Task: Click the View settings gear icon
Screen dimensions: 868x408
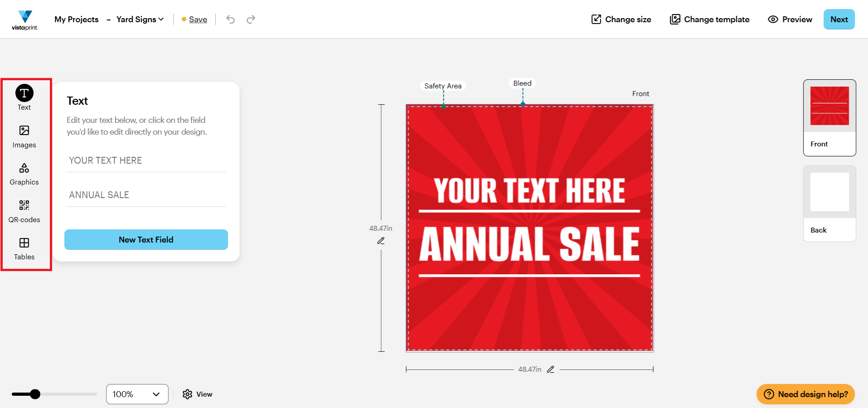Action: 187,394
